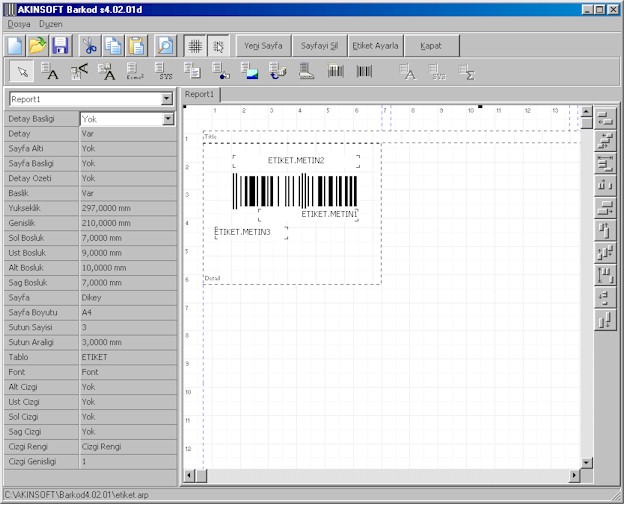Click the Font property value
Screen dimensions: 625x505
128,372
